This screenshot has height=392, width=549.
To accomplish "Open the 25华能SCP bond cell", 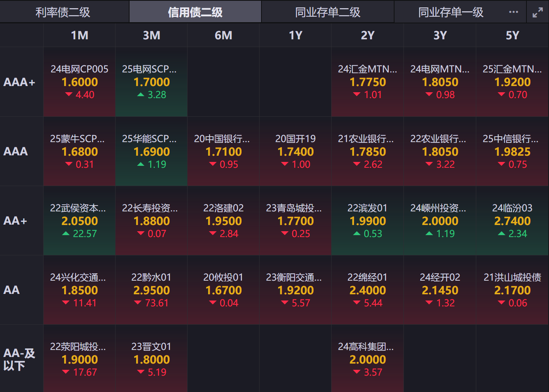I will coord(151,151).
